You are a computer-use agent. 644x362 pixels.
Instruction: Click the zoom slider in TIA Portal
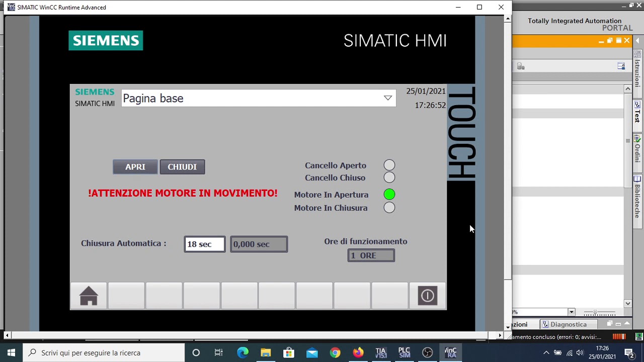(599, 313)
